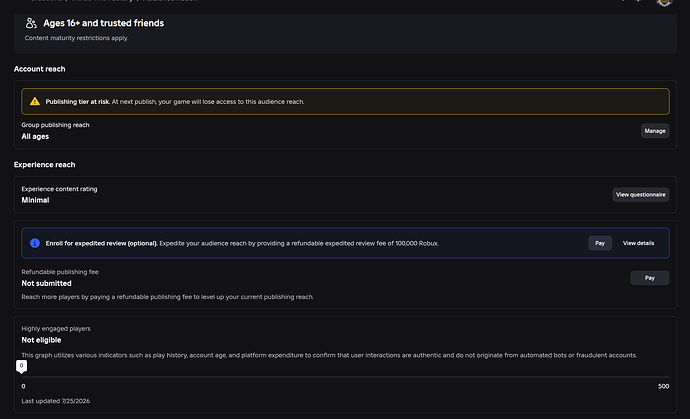
Task: Click the 'Experience reach' section heading
Action: [44, 165]
